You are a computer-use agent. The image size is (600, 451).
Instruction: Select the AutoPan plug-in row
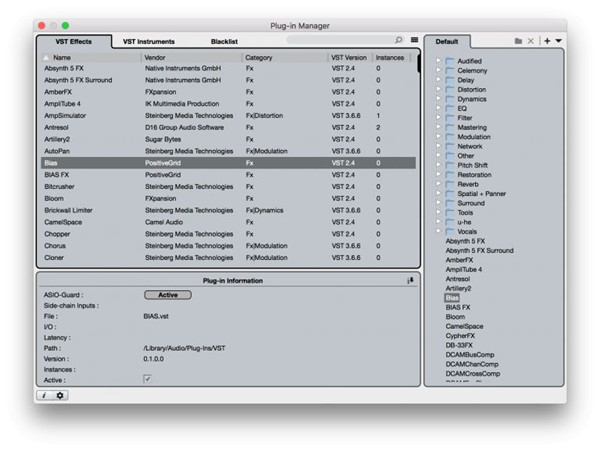[x=228, y=151]
